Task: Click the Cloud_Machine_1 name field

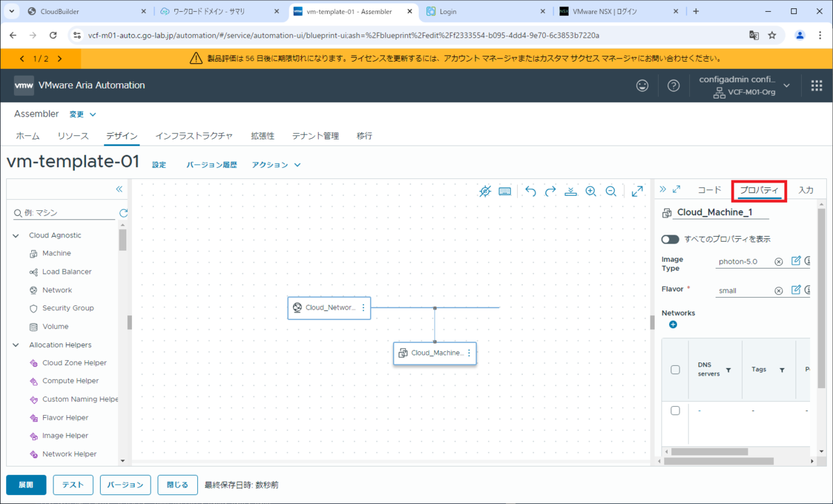Action: pos(721,212)
